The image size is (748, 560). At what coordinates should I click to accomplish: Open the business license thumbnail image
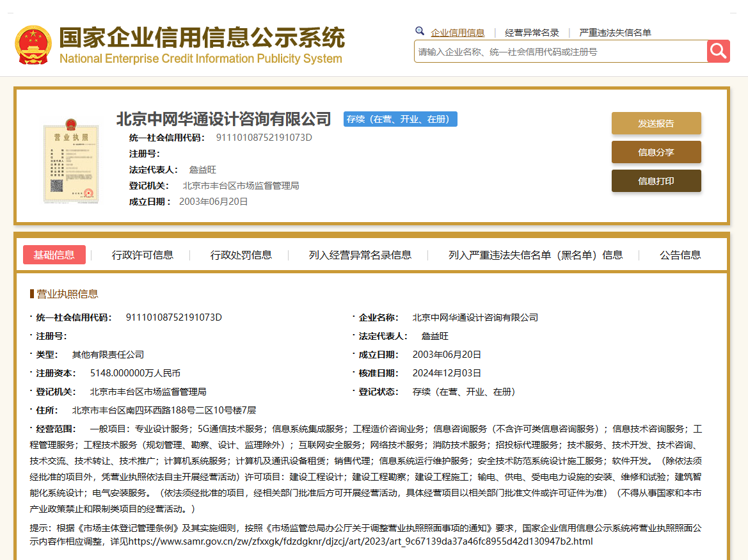[71, 161]
